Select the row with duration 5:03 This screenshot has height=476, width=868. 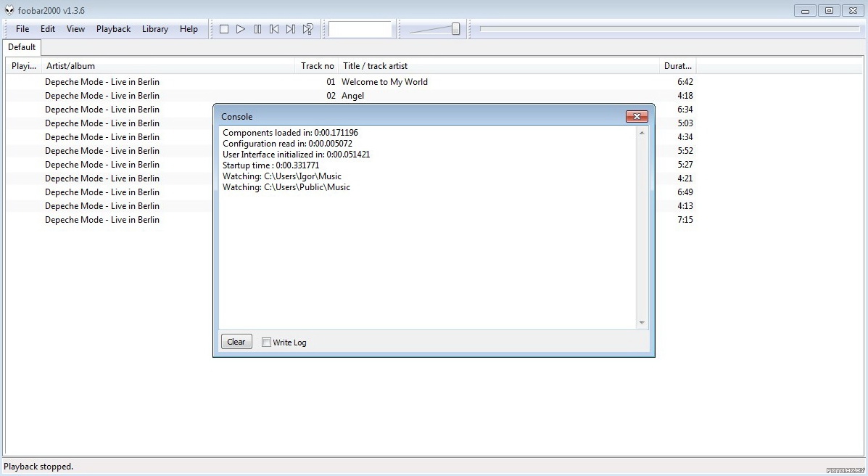coord(685,123)
